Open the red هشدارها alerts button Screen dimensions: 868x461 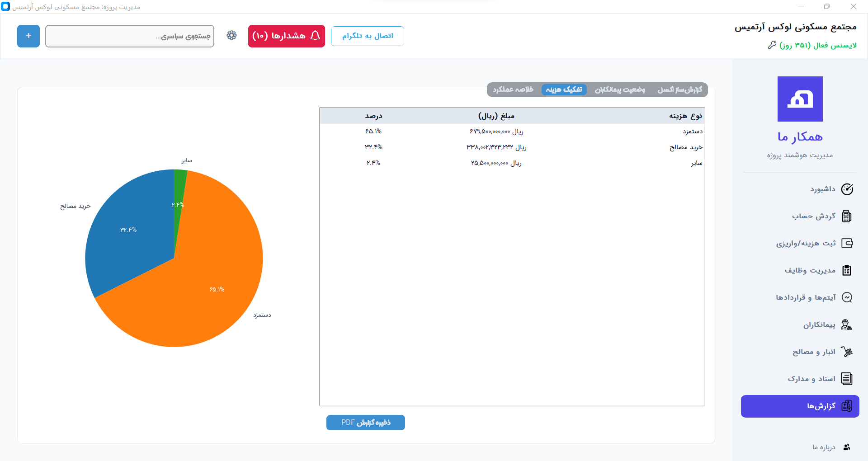pyautogui.click(x=286, y=36)
